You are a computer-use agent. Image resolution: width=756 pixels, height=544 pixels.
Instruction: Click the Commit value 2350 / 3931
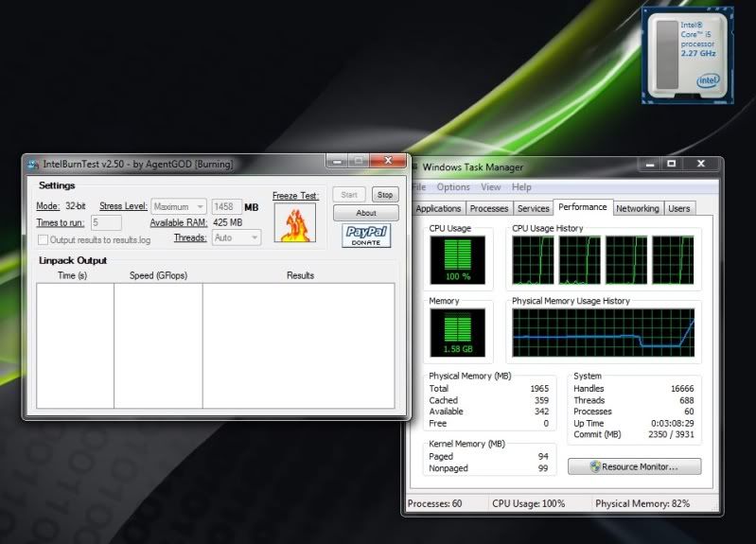671,434
